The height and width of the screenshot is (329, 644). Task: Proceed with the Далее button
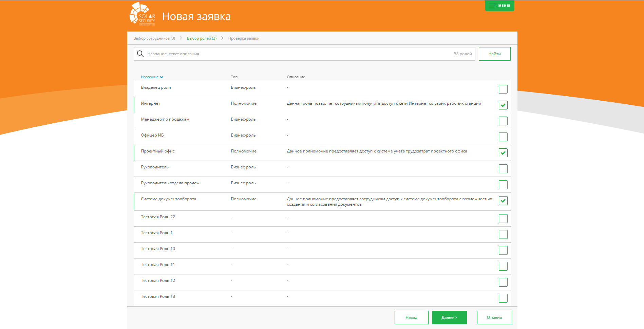pyautogui.click(x=449, y=317)
